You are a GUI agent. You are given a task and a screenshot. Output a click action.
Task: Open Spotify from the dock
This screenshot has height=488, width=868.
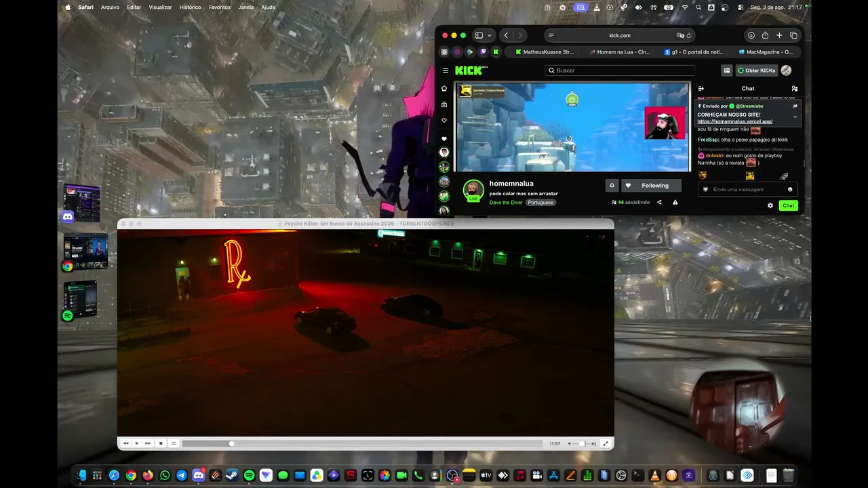pyautogui.click(x=249, y=475)
